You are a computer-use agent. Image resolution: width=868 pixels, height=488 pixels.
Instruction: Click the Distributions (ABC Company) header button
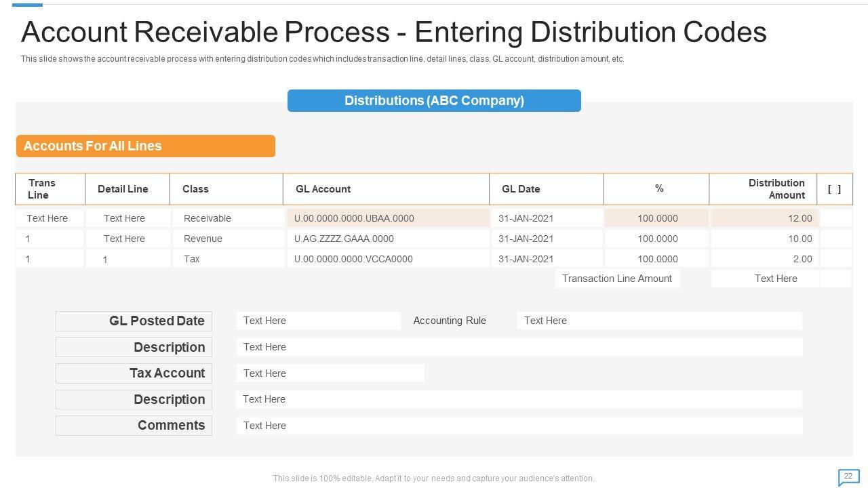pyautogui.click(x=434, y=101)
